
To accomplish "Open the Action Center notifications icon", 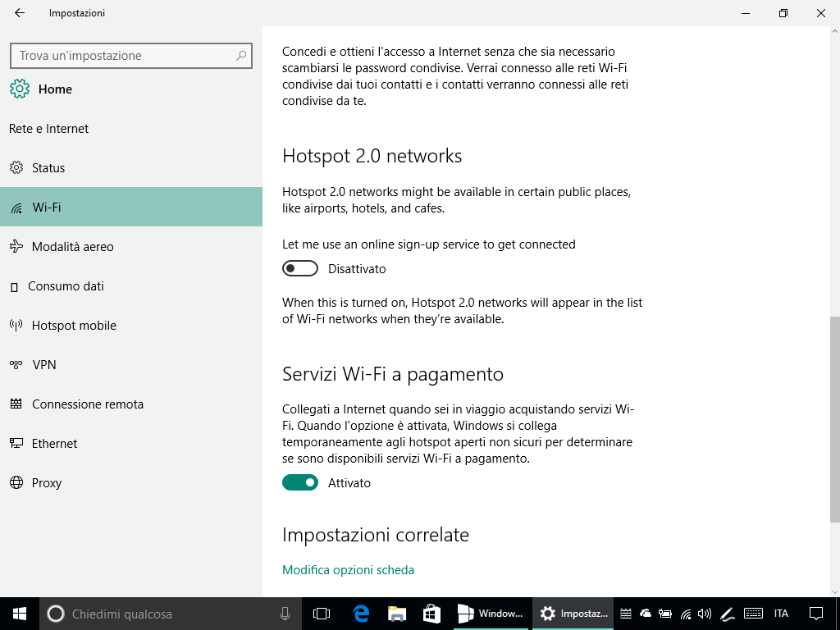I will coord(816,614).
